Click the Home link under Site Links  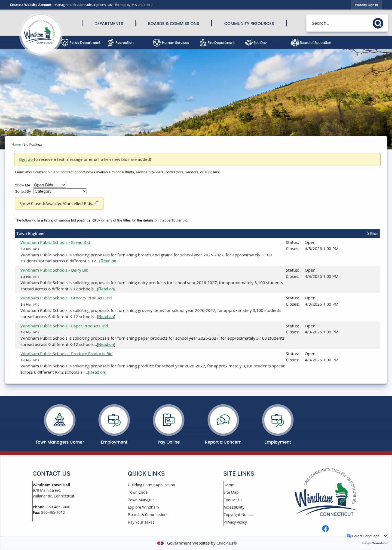[229, 485]
